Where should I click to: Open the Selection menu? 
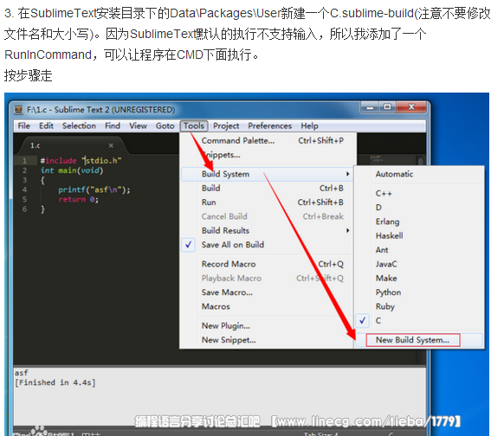pos(79,125)
